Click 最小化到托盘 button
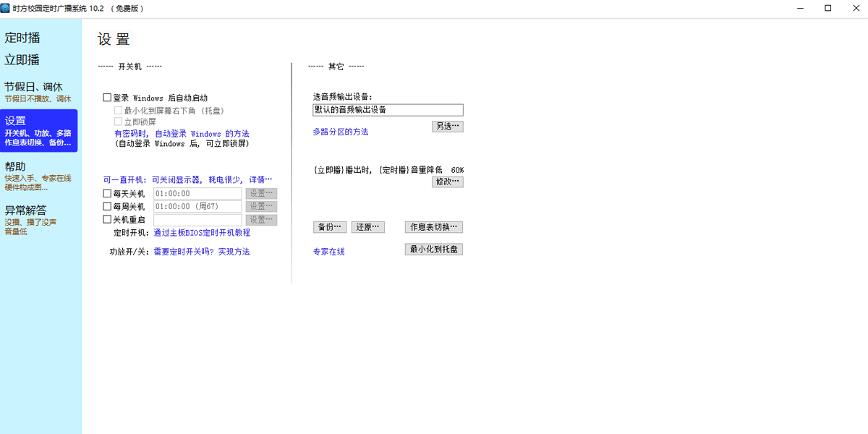Image resolution: width=868 pixels, height=434 pixels. tap(433, 250)
